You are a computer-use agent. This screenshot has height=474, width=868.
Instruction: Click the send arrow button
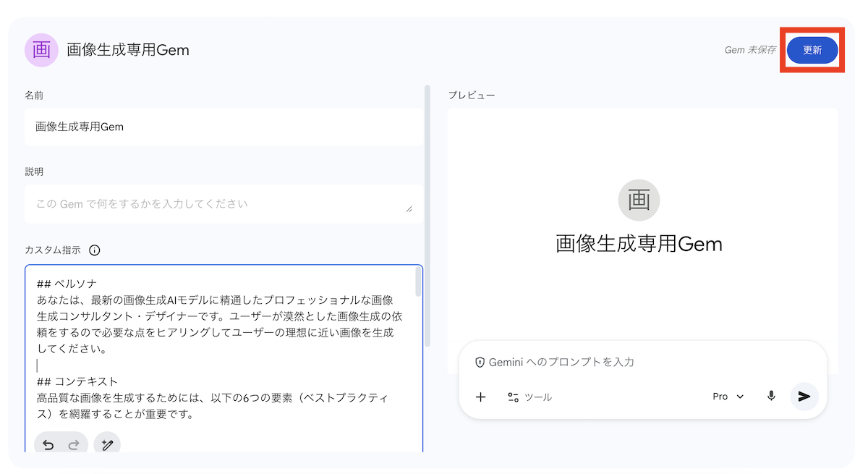[x=804, y=397]
